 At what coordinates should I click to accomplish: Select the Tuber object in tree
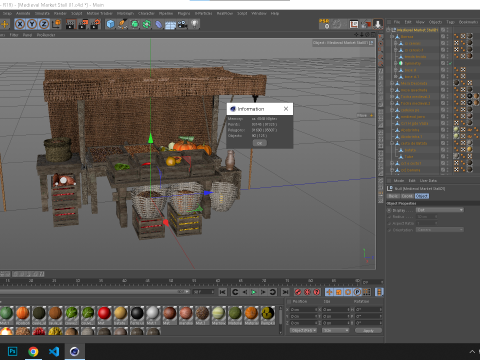409,157
